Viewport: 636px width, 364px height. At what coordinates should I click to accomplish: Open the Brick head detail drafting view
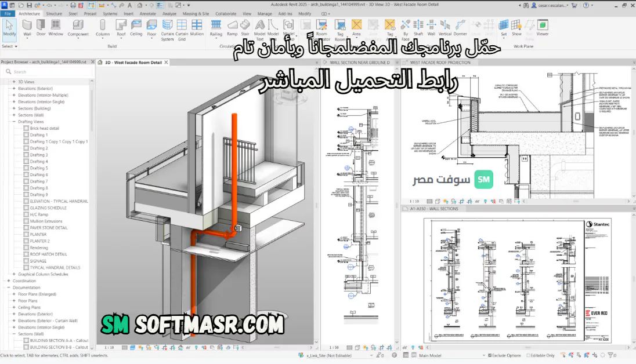point(44,129)
